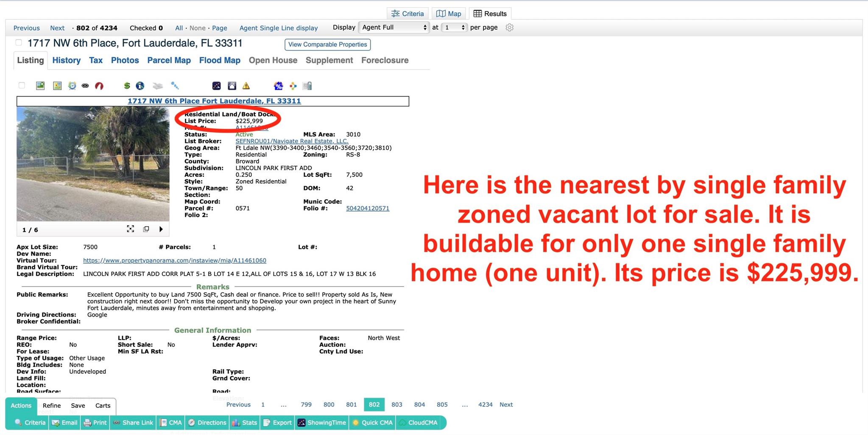Click View Comparable Properties button
The height and width of the screenshot is (435, 868).
[327, 45]
